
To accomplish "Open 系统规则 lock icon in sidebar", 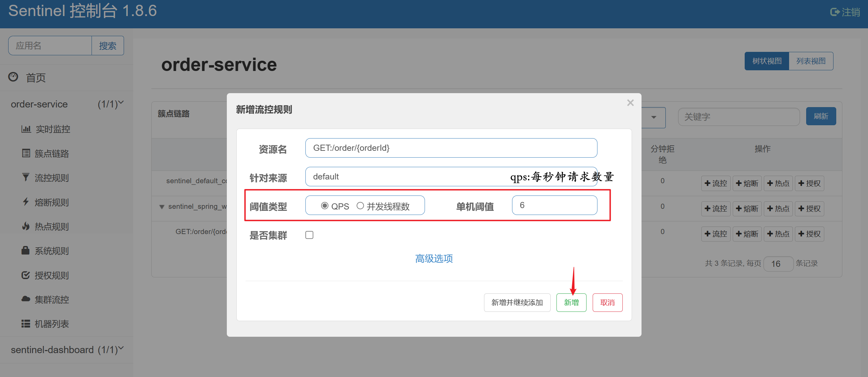I will tap(26, 250).
